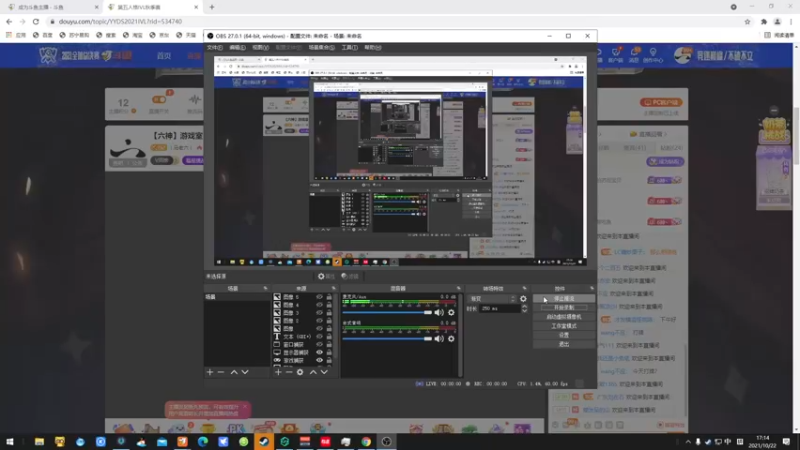Open the 视图(V) menu in OBS

click(260, 47)
